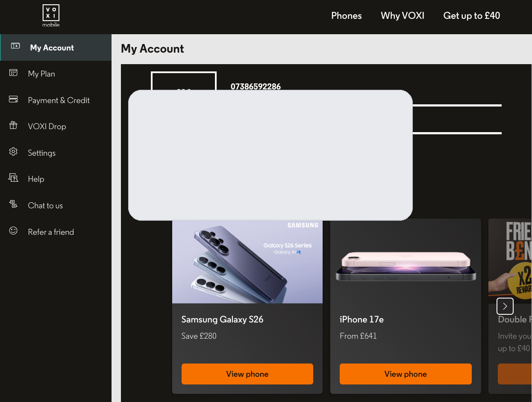532x402 pixels.
Task: Select My Account in the sidebar
Action: pyautogui.click(x=56, y=47)
